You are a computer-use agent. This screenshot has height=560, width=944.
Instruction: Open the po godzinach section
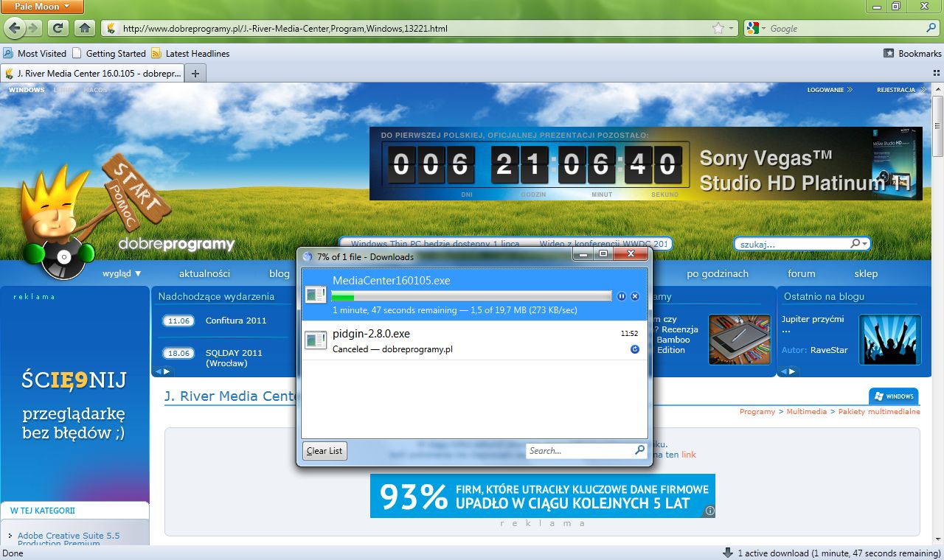pyautogui.click(x=718, y=273)
